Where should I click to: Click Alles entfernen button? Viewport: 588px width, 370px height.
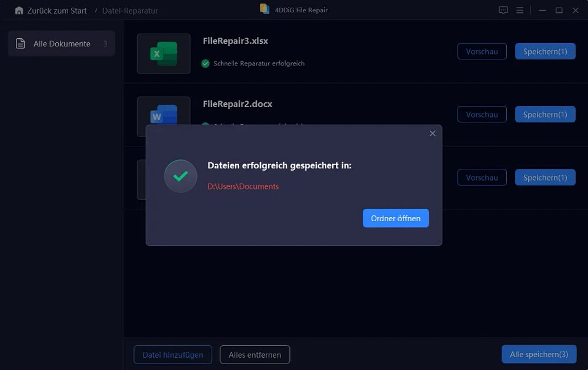(x=255, y=355)
